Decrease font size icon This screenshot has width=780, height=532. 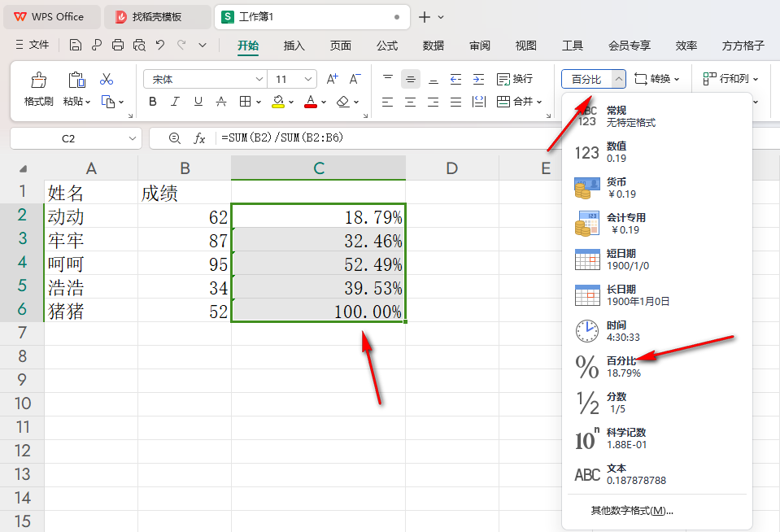[355, 79]
